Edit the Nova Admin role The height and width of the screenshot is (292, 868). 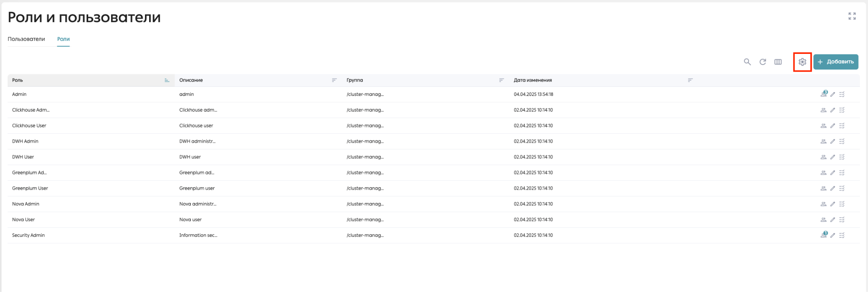pyautogui.click(x=833, y=204)
